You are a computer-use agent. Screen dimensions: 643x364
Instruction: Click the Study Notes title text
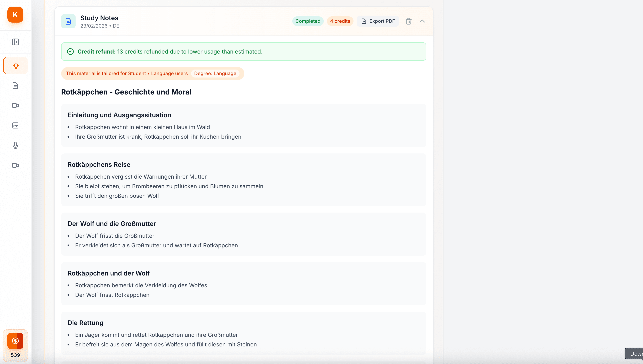coord(99,18)
